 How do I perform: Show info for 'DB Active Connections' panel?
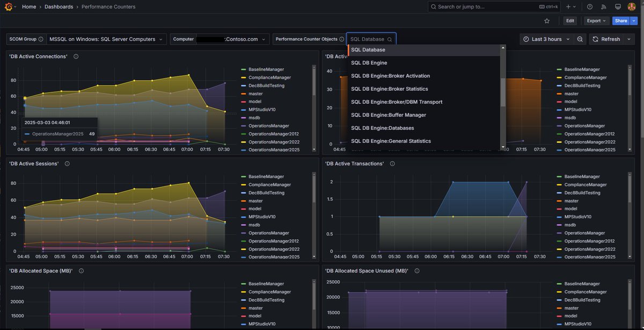click(76, 56)
